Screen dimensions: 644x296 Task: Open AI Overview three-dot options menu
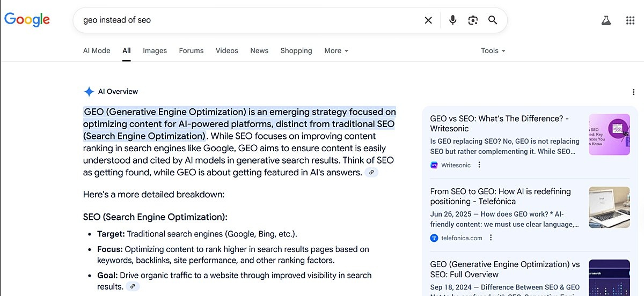click(x=634, y=92)
